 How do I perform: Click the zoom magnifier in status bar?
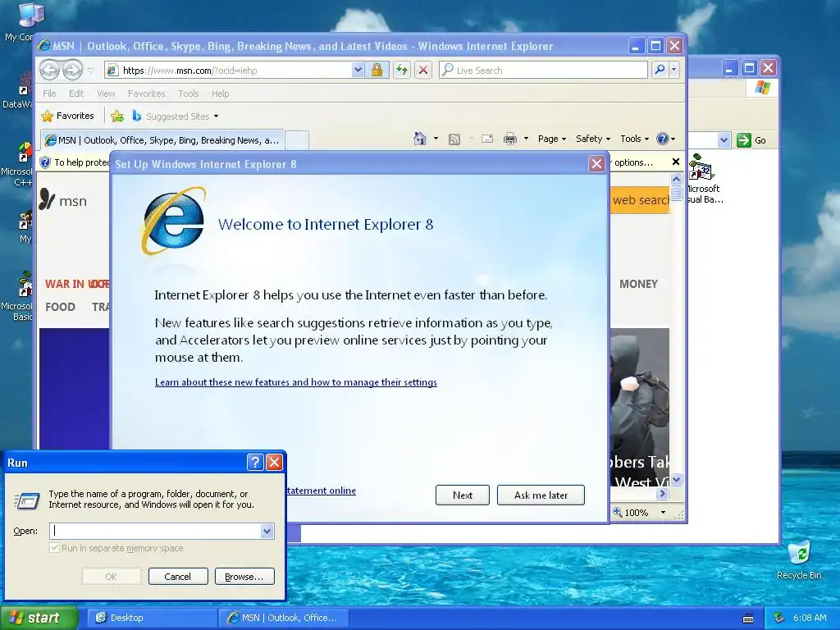(617, 512)
